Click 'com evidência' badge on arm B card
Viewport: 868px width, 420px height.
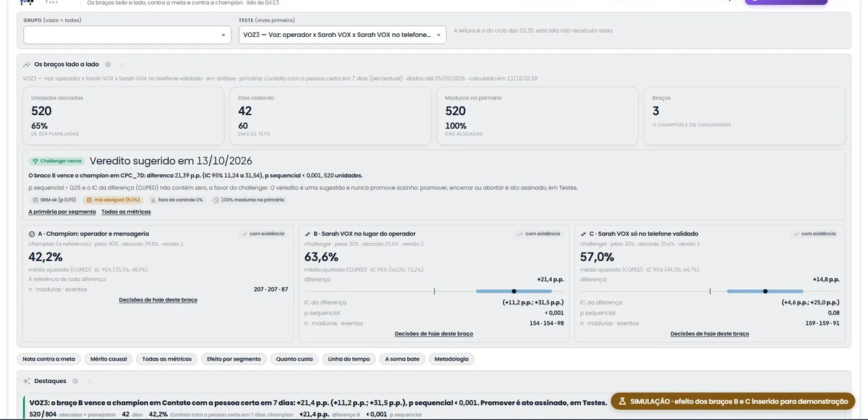(x=540, y=233)
